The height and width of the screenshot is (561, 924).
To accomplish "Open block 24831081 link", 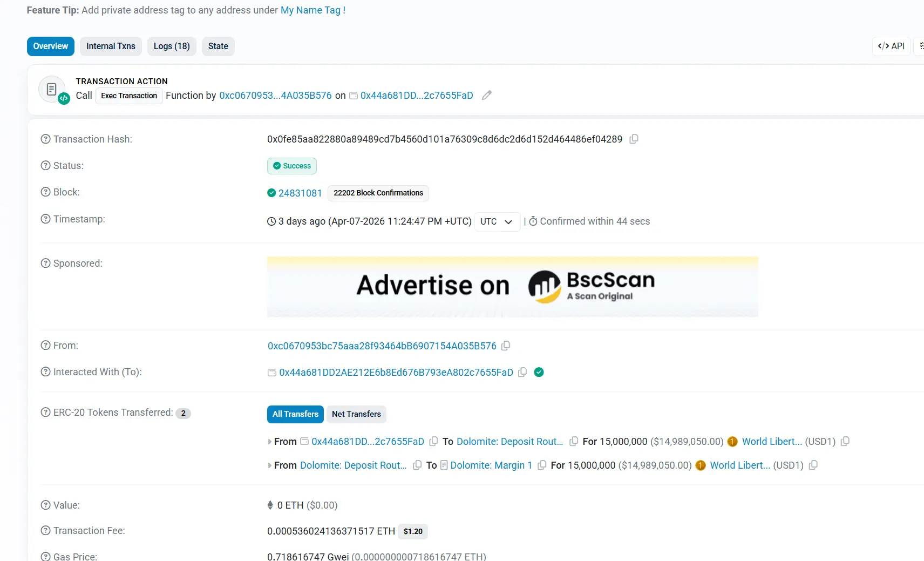I will click(x=300, y=193).
